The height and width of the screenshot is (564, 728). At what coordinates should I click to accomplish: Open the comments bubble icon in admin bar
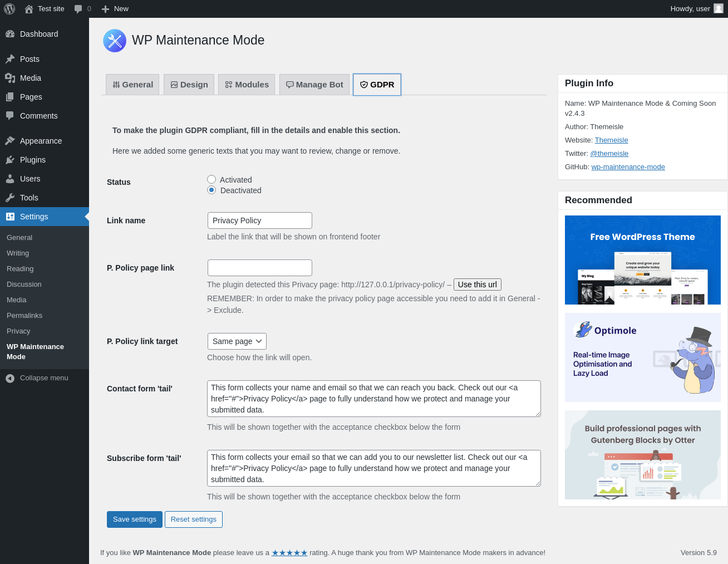(78, 9)
